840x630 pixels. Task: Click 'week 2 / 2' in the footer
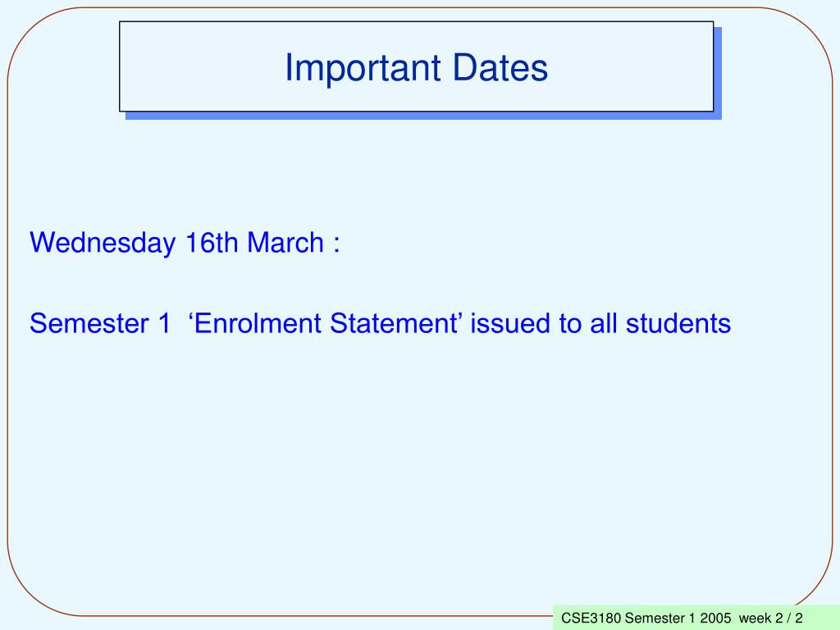771,619
